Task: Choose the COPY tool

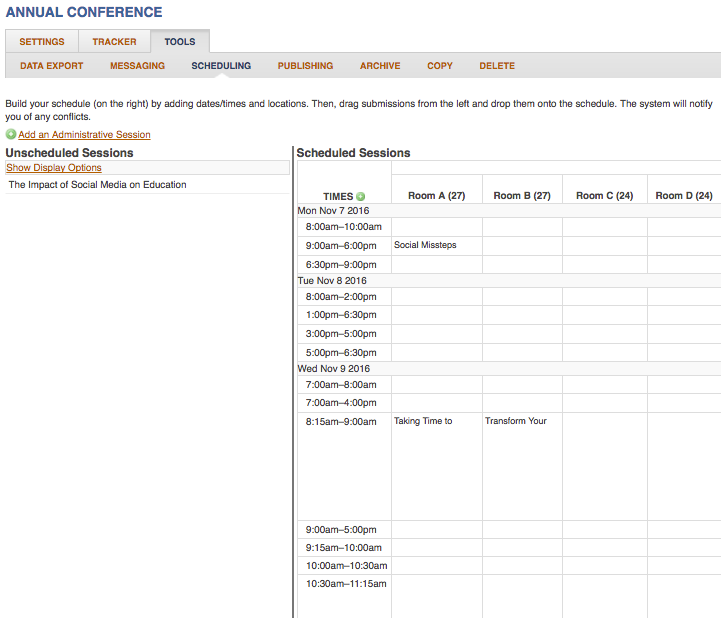Action: [x=440, y=66]
